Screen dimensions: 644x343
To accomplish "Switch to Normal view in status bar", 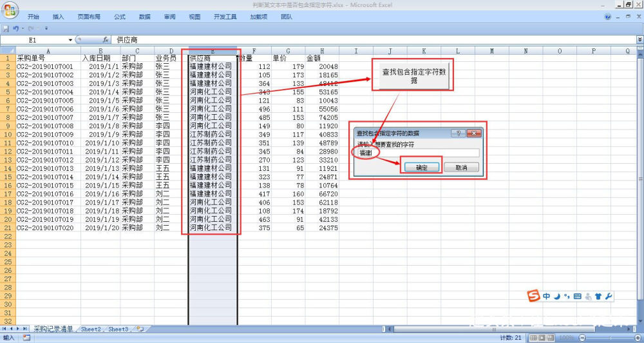I will point(533,338).
